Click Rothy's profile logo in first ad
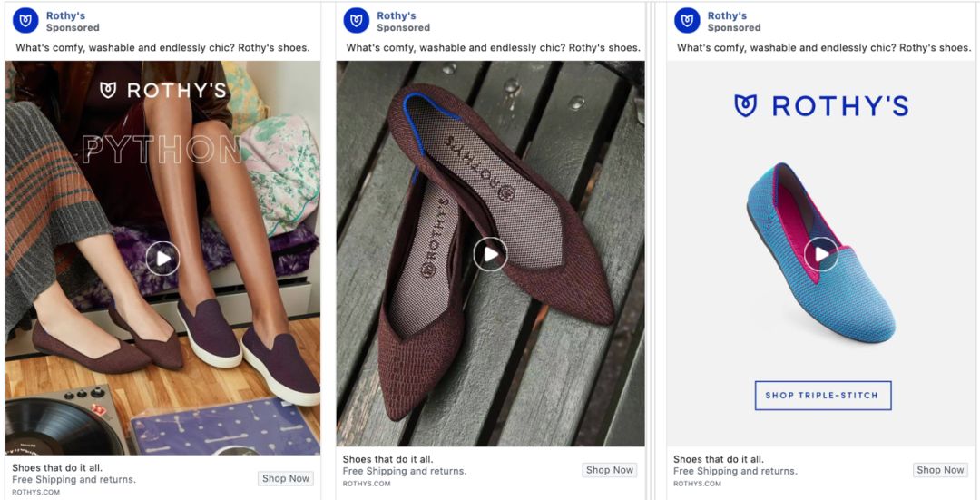This screenshot has height=500, width=980. (25, 21)
